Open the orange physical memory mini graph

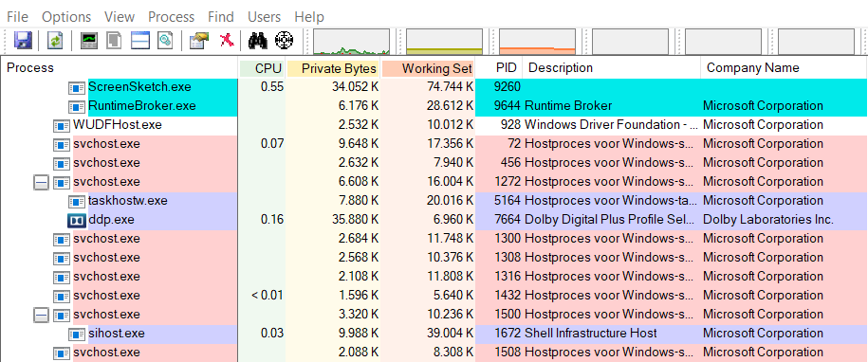coord(538,42)
